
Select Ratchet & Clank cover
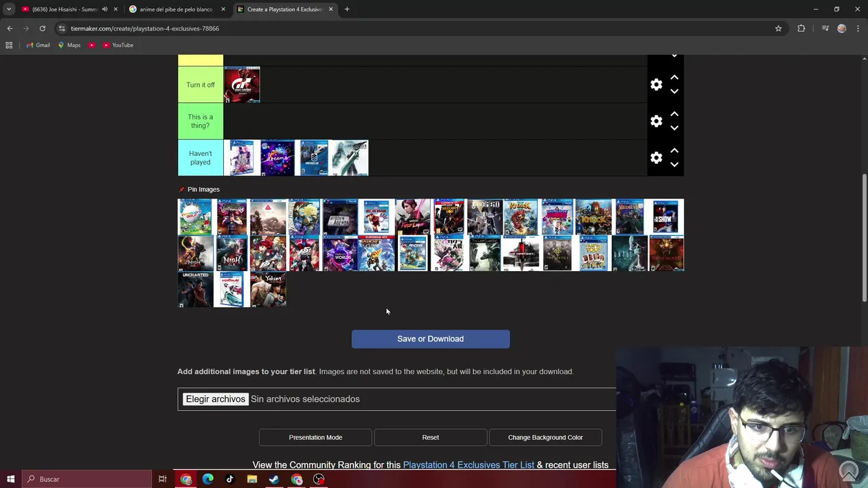tap(376, 253)
